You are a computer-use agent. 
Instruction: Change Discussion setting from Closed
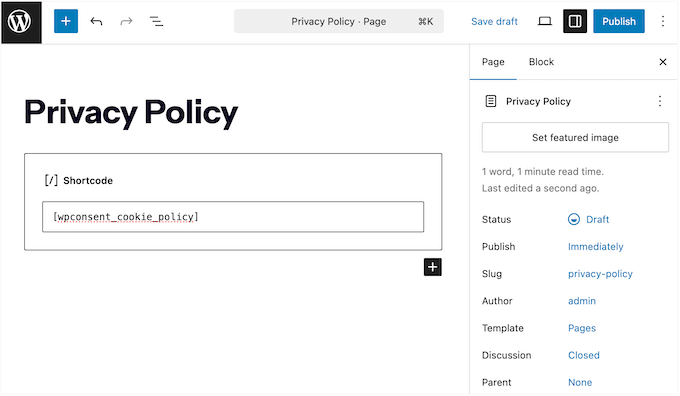(584, 355)
